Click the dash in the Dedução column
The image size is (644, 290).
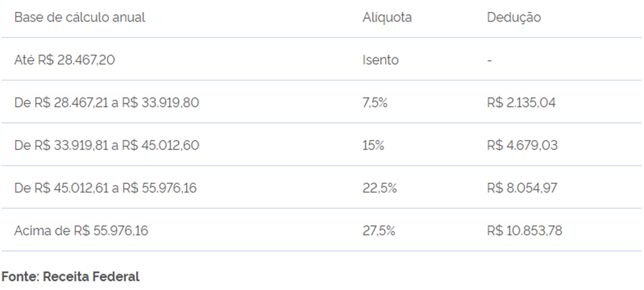[489, 60]
